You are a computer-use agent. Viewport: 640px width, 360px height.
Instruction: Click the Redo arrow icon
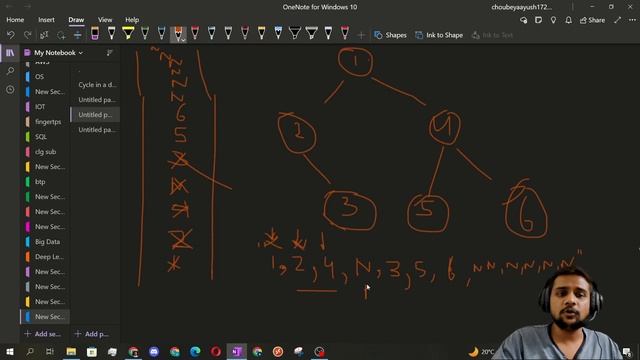coord(28,35)
